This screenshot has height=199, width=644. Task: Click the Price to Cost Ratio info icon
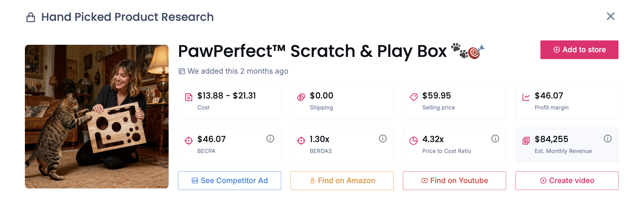(x=495, y=139)
